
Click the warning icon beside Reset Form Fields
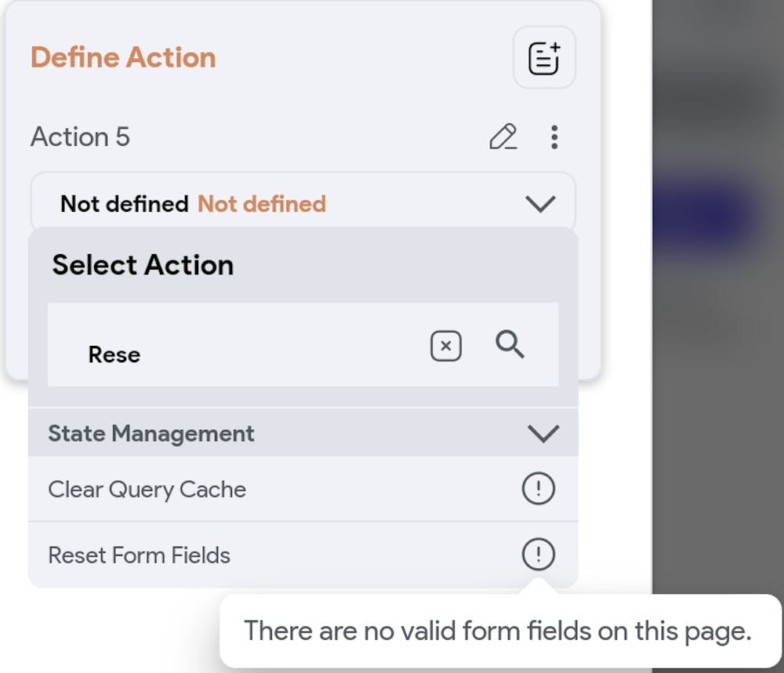(538, 555)
